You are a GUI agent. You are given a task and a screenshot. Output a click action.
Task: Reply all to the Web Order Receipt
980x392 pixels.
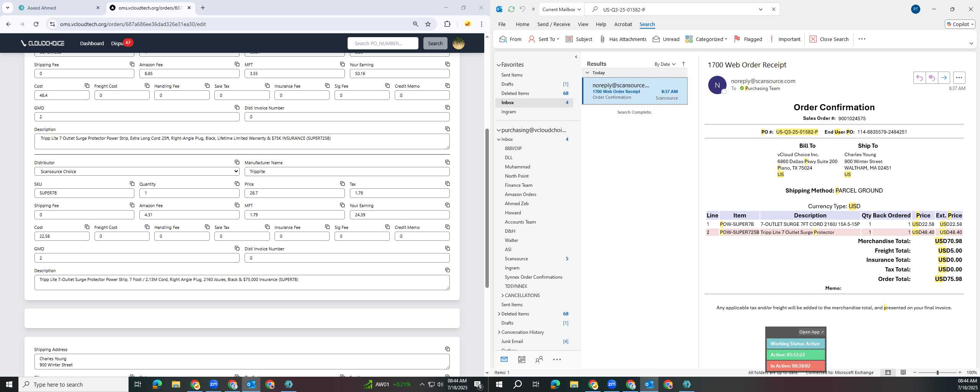pyautogui.click(x=932, y=78)
